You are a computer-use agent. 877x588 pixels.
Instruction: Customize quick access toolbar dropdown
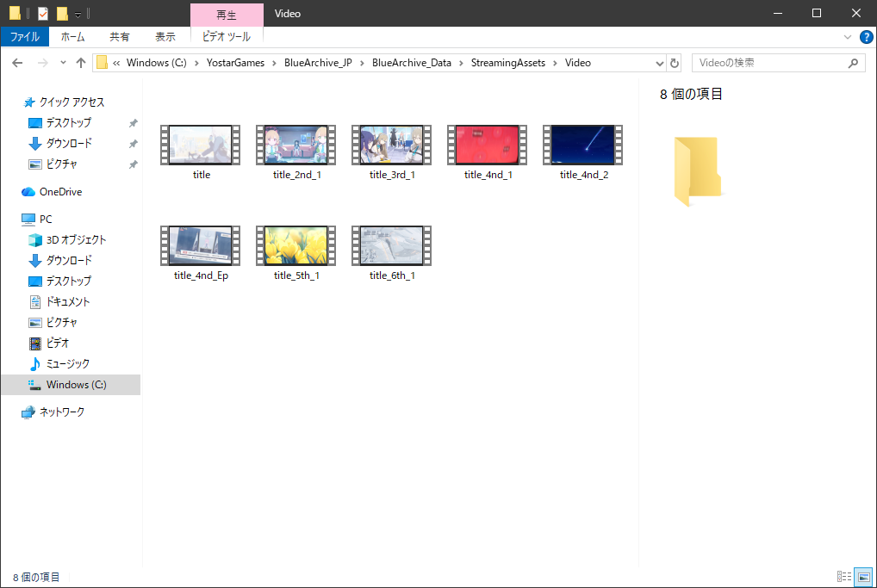pyautogui.click(x=78, y=14)
